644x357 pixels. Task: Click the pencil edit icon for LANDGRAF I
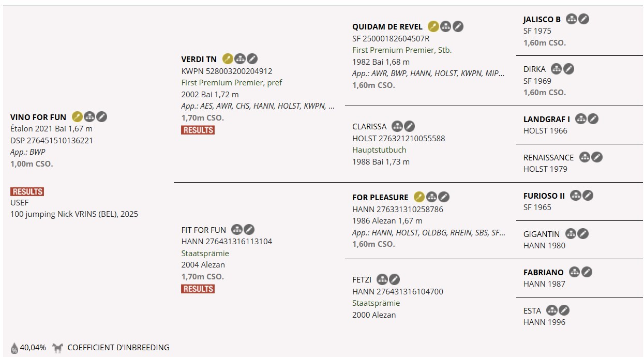[x=593, y=119]
